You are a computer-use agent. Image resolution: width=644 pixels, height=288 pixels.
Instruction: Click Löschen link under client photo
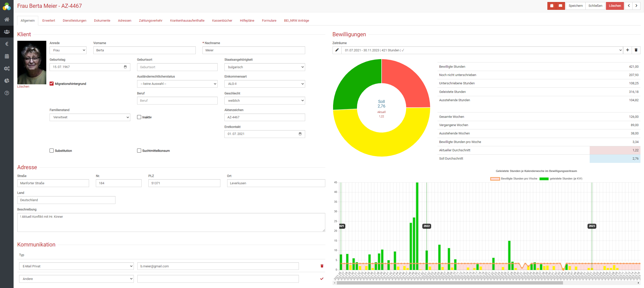coord(23,87)
